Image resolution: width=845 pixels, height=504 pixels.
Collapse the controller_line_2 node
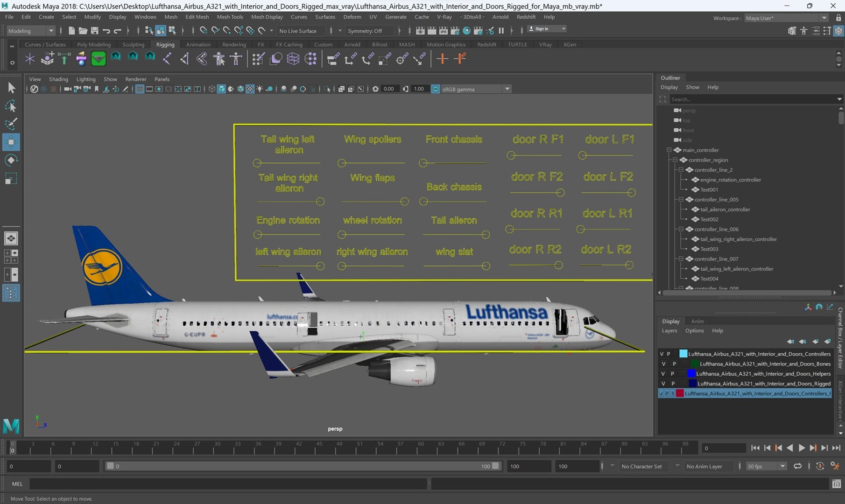click(681, 170)
